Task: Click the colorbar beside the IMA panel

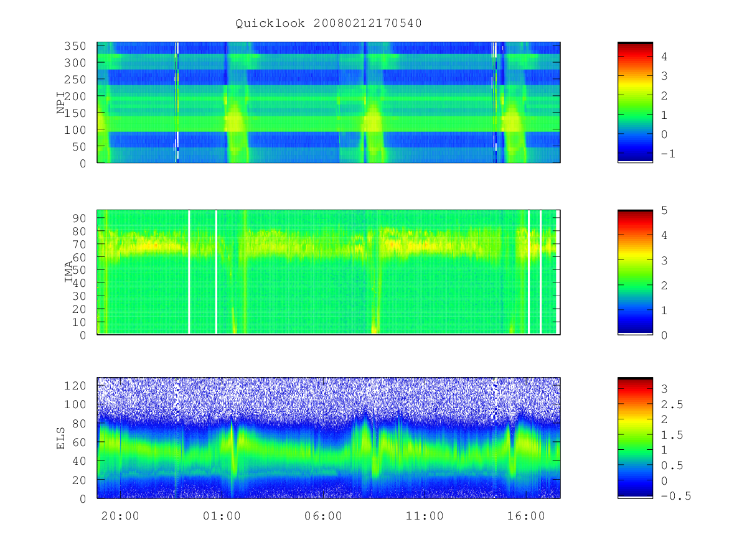Action: point(635,273)
